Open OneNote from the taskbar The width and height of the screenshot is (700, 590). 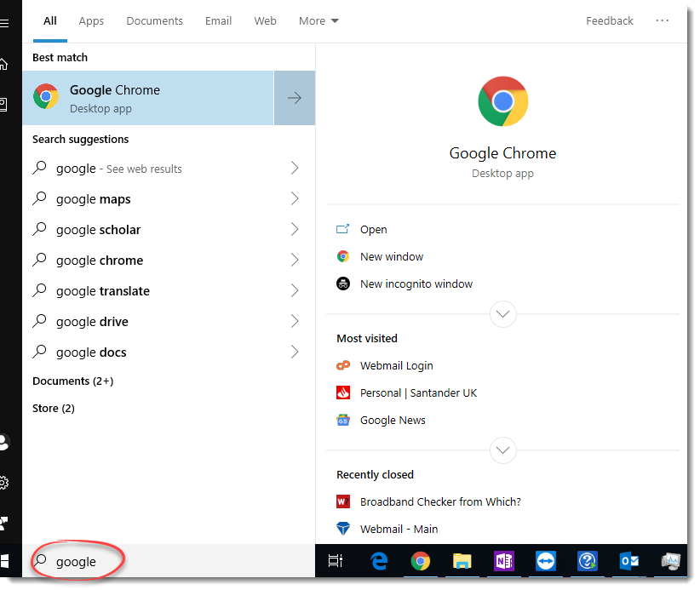click(503, 561)
